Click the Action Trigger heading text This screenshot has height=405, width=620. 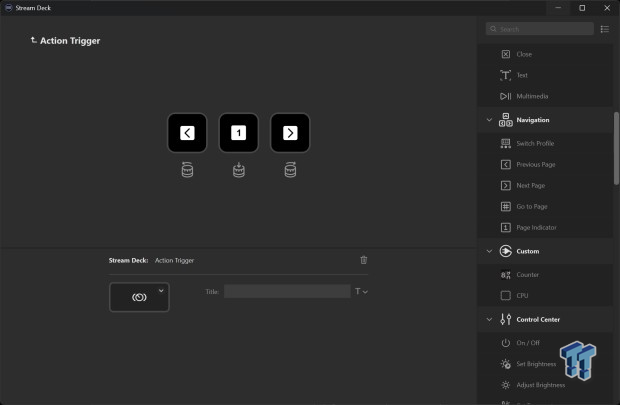pyautogui.click(x=70, y=41)
